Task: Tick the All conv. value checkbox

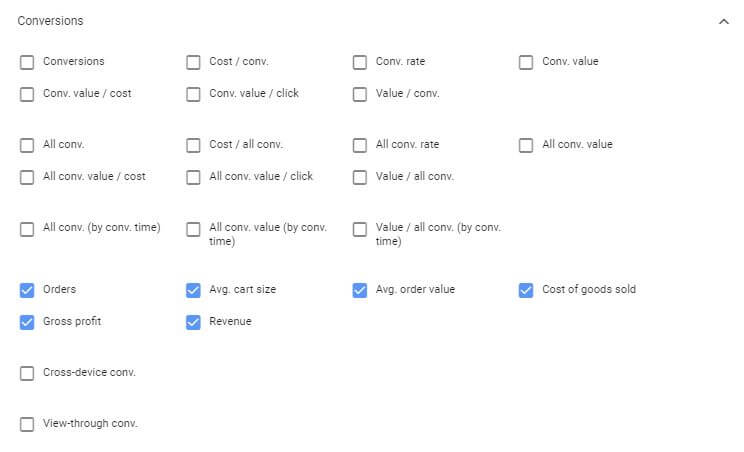Action: pyautogui.click(x=526, y=145)
